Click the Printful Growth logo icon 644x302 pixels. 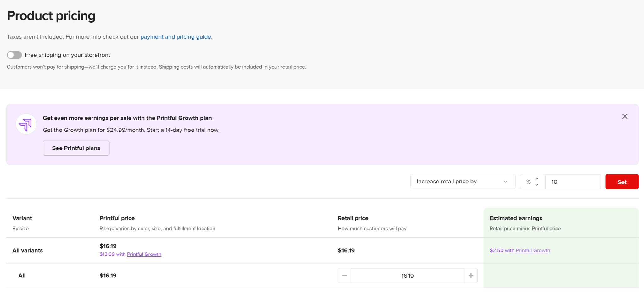click(x=26, y=124)
